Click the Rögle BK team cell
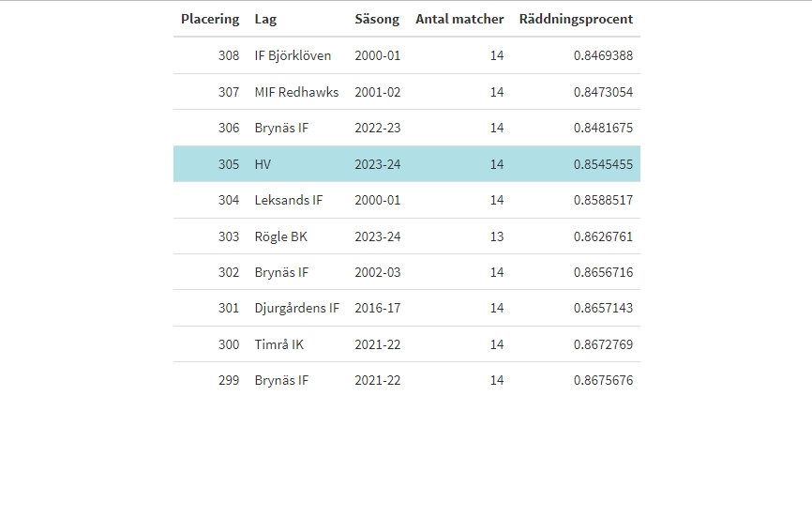This screenshot has height=518, width=812. click(281, 236)
